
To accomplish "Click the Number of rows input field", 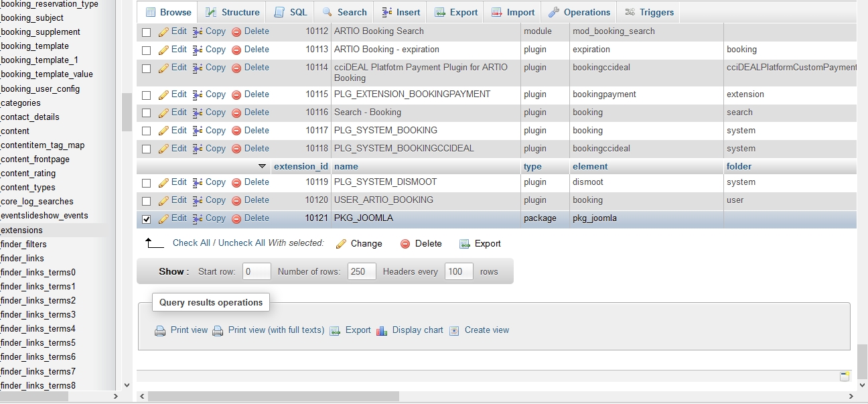I will point(361,271).
